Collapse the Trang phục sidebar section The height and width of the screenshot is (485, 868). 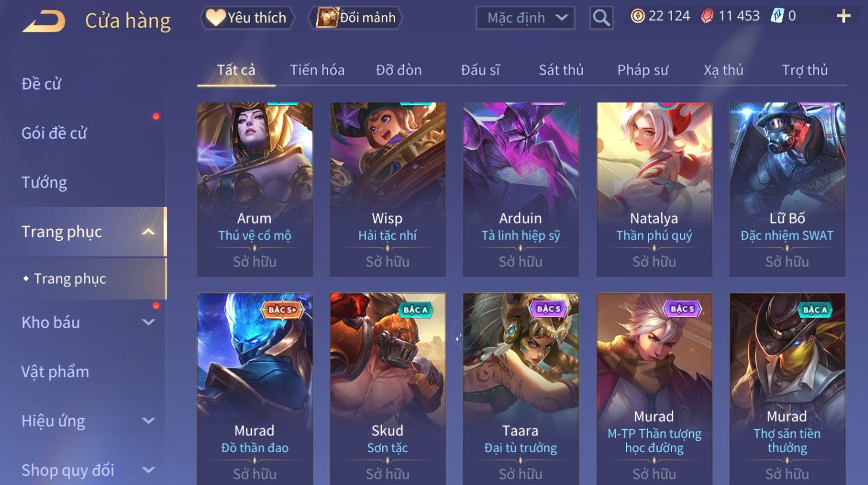click(x=148, y=232)
